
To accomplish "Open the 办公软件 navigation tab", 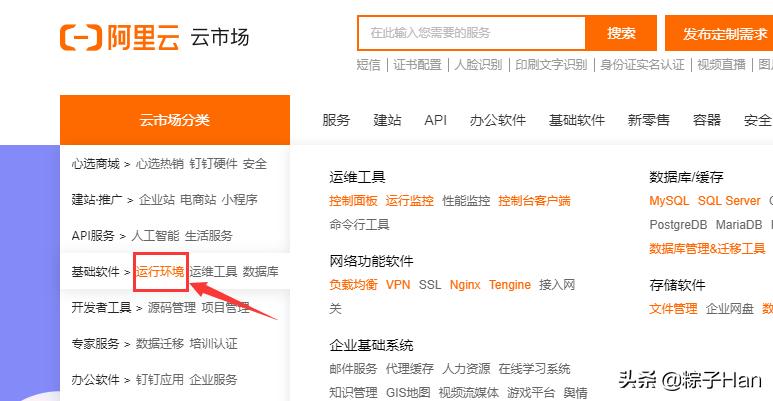I will point(497,120).
